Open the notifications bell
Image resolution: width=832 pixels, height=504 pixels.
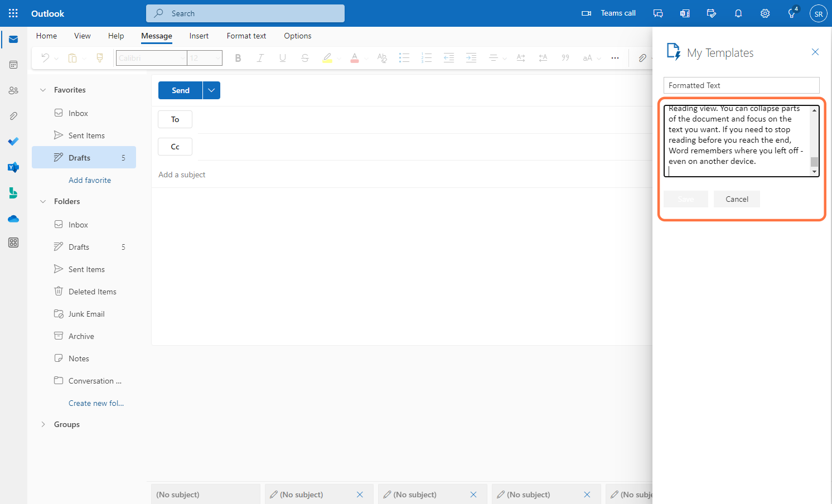pyautogui.click(x=738, y=13)
